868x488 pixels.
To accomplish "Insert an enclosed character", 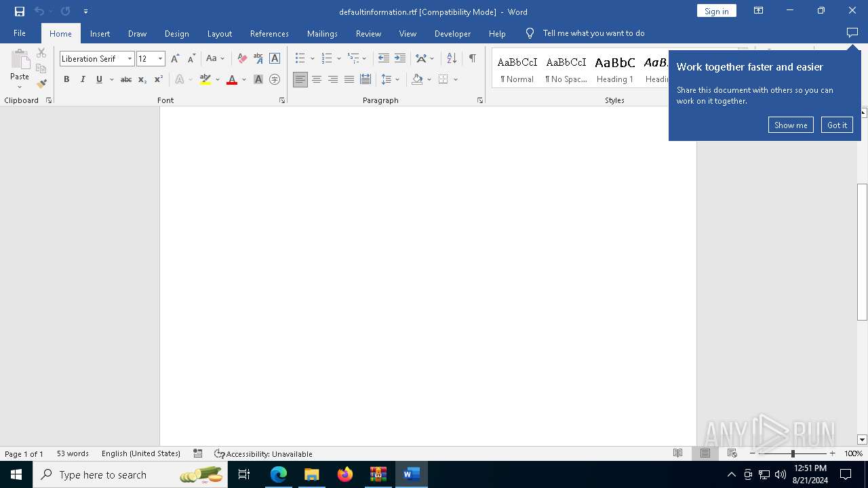I will click(275, 79).
